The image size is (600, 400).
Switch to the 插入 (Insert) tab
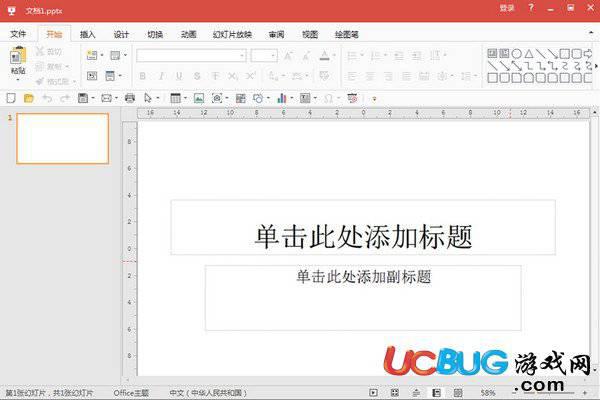point(87,34)
